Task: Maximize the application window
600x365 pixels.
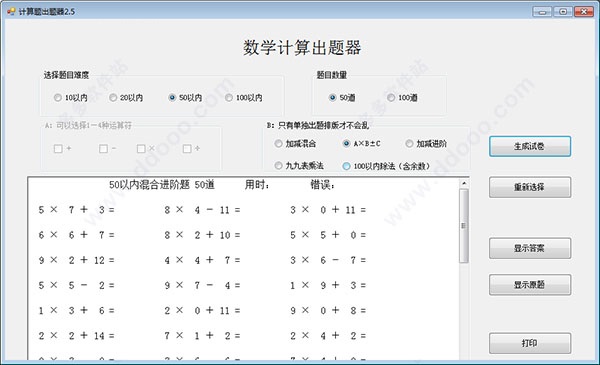Action: 563,12
